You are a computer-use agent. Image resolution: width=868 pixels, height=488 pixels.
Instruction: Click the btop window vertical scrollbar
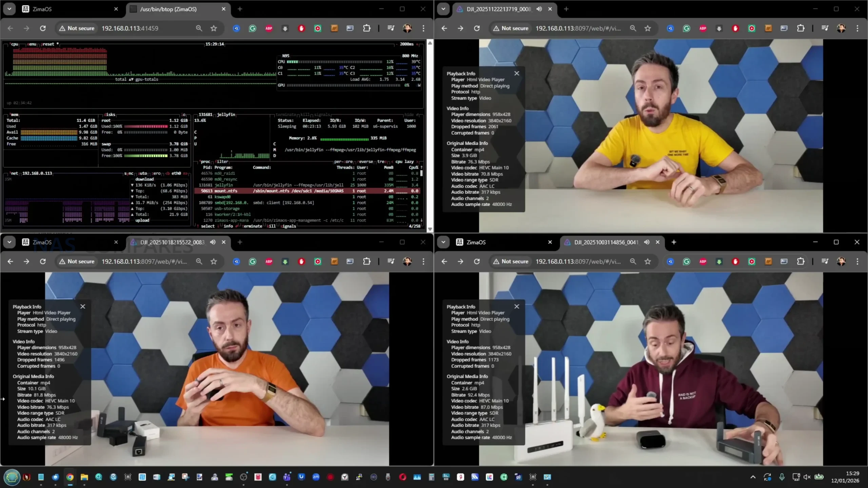point(430,136)
